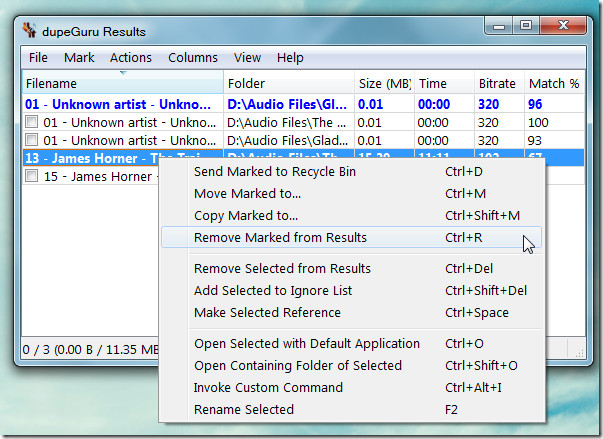Mark the checkbox for 15 - James Horner
603x439 pixels.
click(32, 176)
